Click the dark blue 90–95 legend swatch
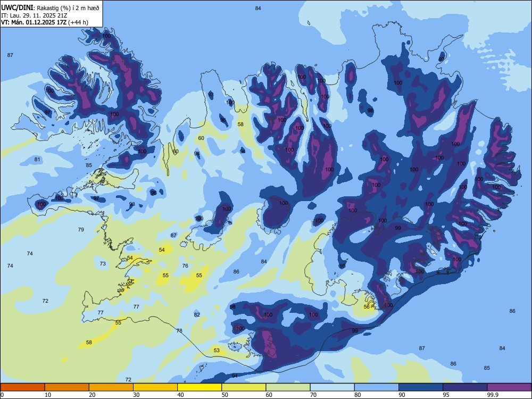The height and width of the screenshot is (399, 532). click(x=421, y=387)
